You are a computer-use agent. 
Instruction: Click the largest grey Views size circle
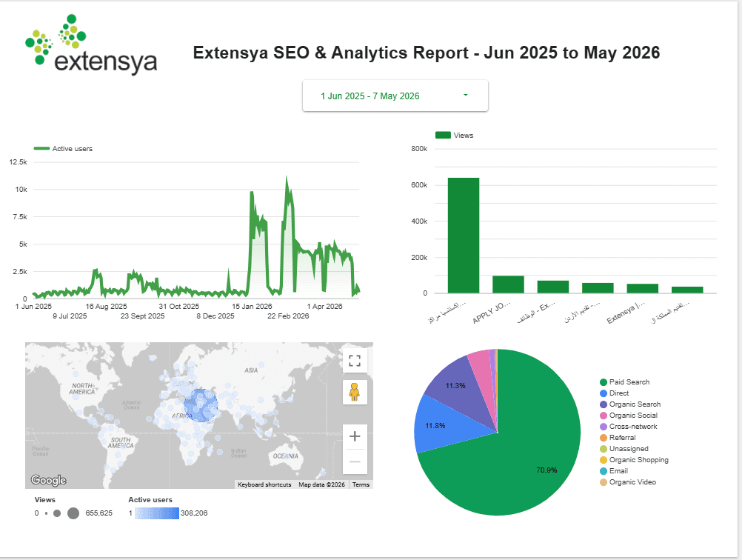[x=73, y=513]
